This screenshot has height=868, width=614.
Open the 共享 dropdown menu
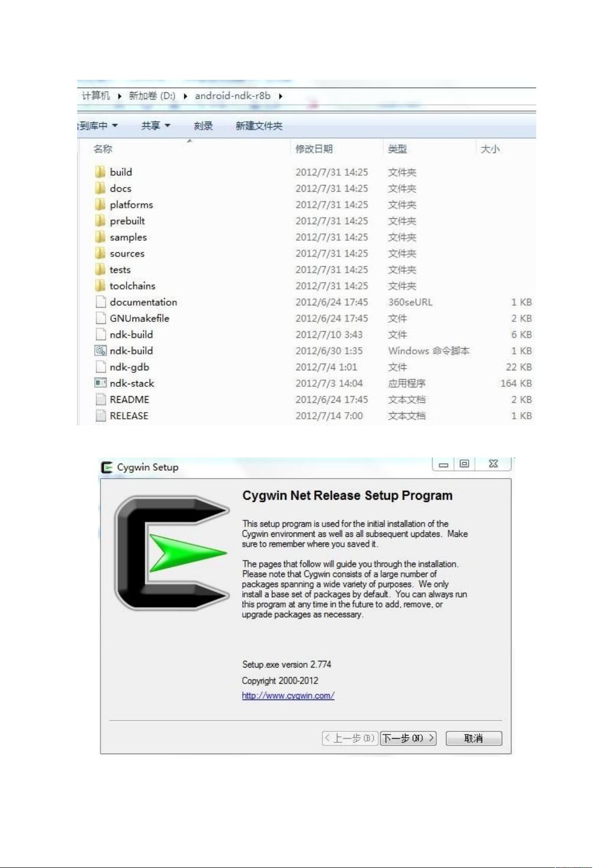coord(156,125)
